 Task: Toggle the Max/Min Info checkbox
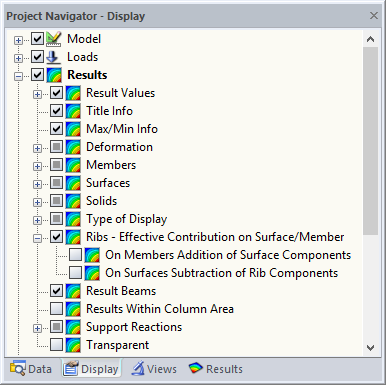click(x=56, y=129)
